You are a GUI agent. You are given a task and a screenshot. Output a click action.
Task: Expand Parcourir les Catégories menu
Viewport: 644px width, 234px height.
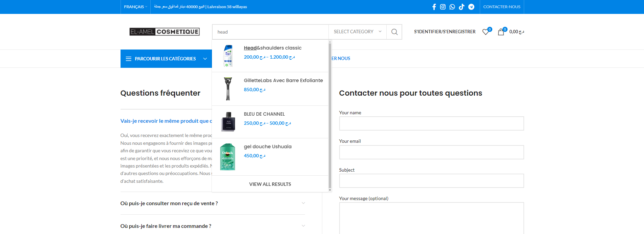(x=166, y=59)
